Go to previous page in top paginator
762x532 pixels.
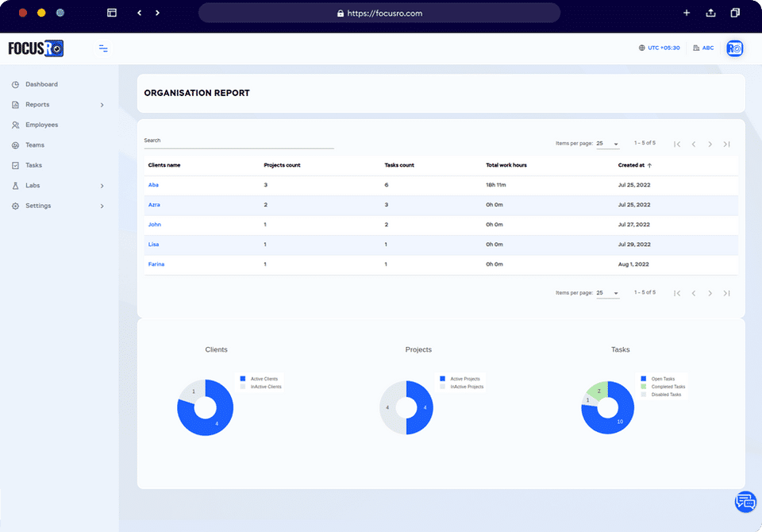(694, 144)
